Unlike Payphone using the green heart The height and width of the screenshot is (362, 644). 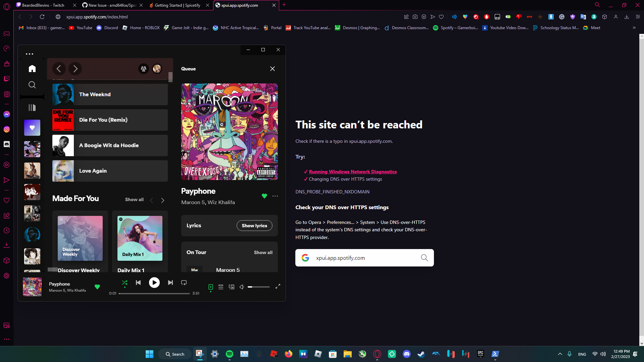[264, 196]
